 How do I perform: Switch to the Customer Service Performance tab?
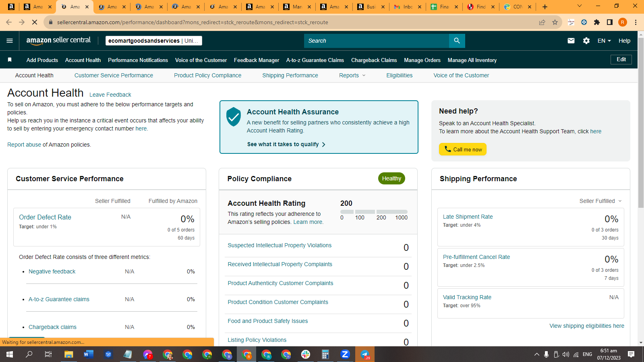[114, 75]
